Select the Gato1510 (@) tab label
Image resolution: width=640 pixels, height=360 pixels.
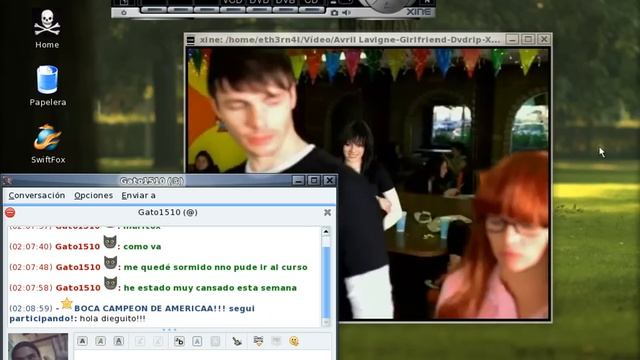click(168, 212)
